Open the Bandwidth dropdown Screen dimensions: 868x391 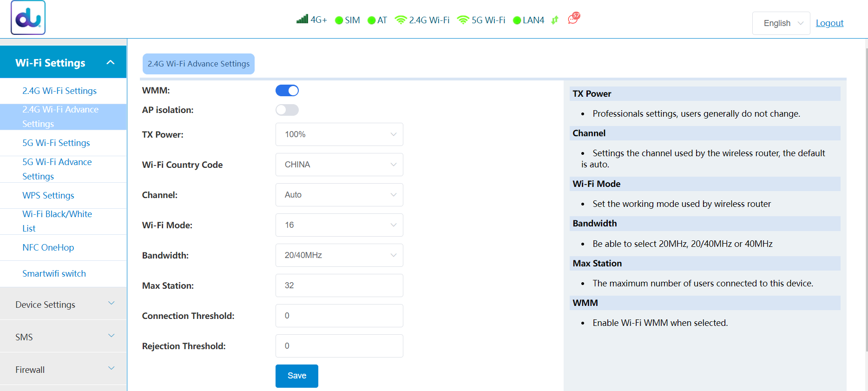click(339, 255)
